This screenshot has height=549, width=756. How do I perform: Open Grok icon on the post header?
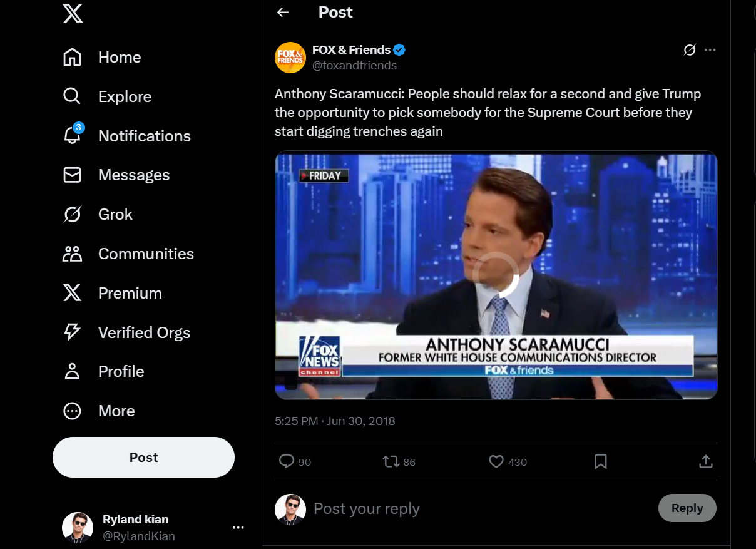point(690,50)
